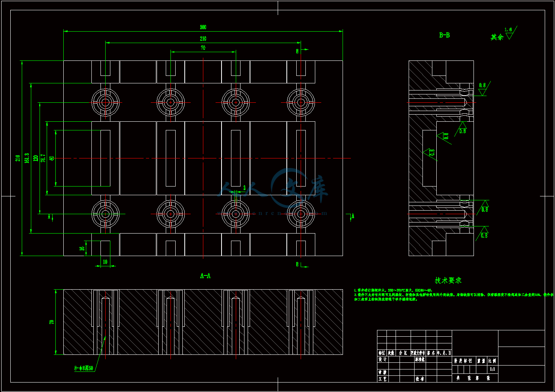
Task: Click the 处数 column header
Action: click(391, 353)
